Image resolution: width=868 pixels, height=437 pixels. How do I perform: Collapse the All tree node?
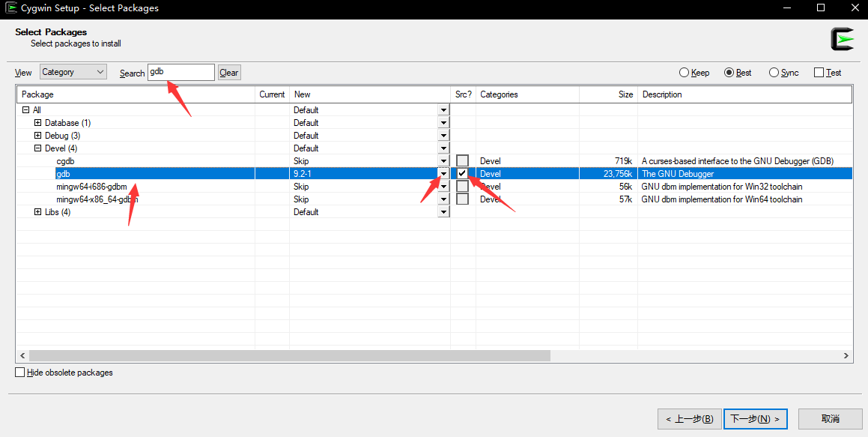(25, 109)
